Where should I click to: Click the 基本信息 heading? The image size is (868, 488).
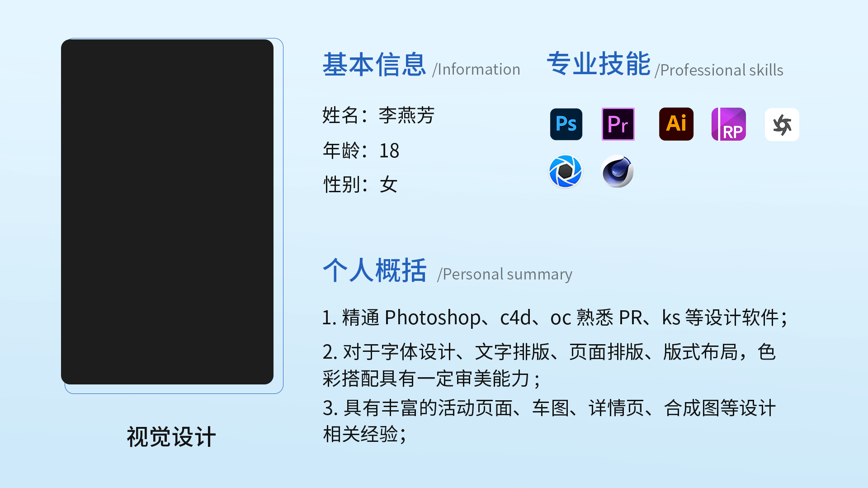coord(374,65)
